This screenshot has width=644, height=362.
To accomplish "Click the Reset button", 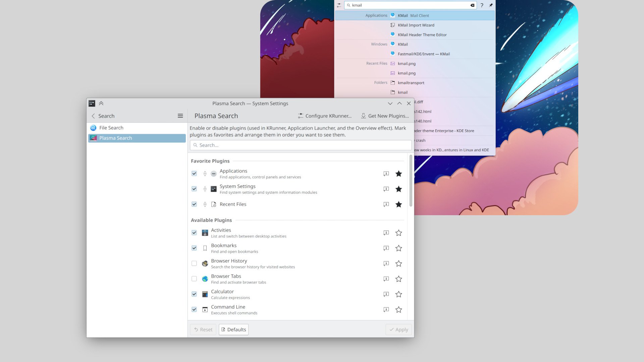I will (x=203, y=330).
